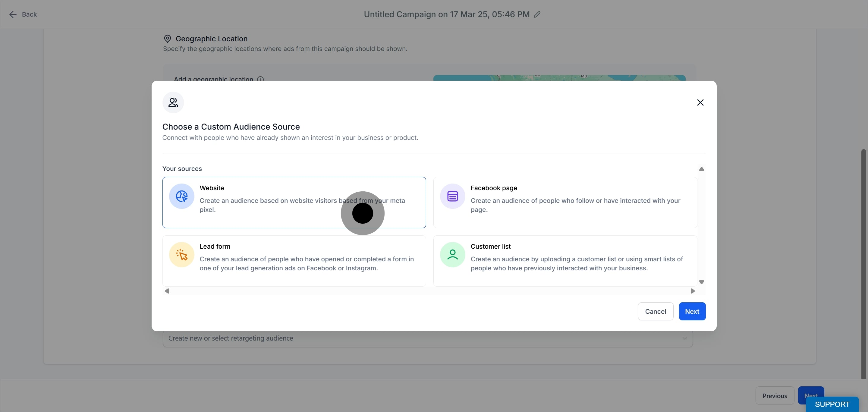868x412 pixels.
Task: Click the Geographic Location pin icon
Action: click(x=168, y=39)
